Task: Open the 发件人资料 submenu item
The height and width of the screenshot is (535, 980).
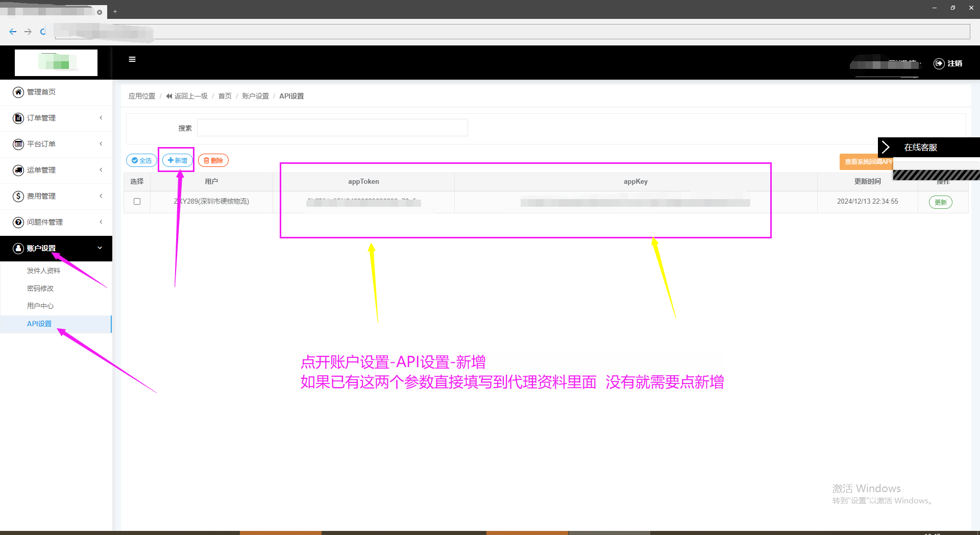Action: click(x=43, y=271)
